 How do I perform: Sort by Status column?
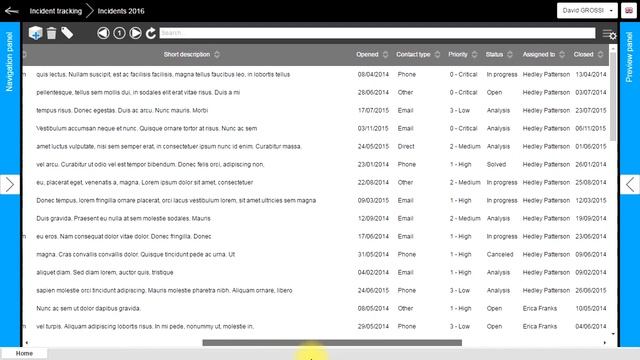pyautogui.click(x=498, y=54)
